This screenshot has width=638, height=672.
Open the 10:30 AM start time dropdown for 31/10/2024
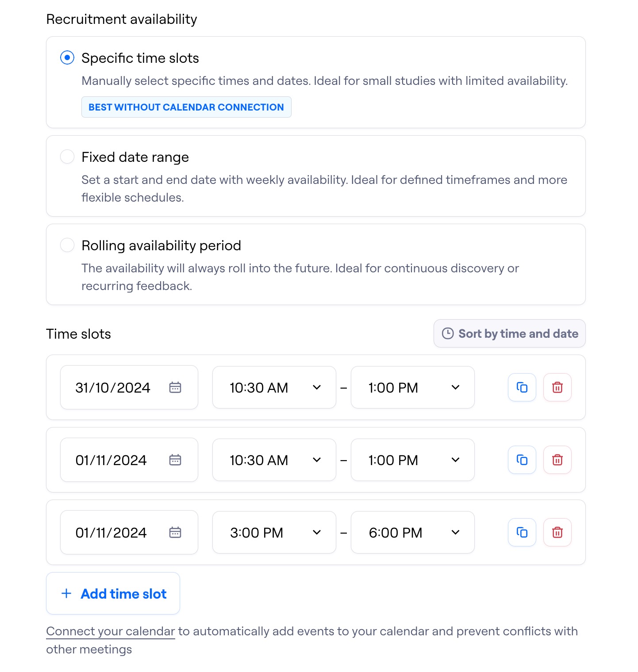pos(274,387)
